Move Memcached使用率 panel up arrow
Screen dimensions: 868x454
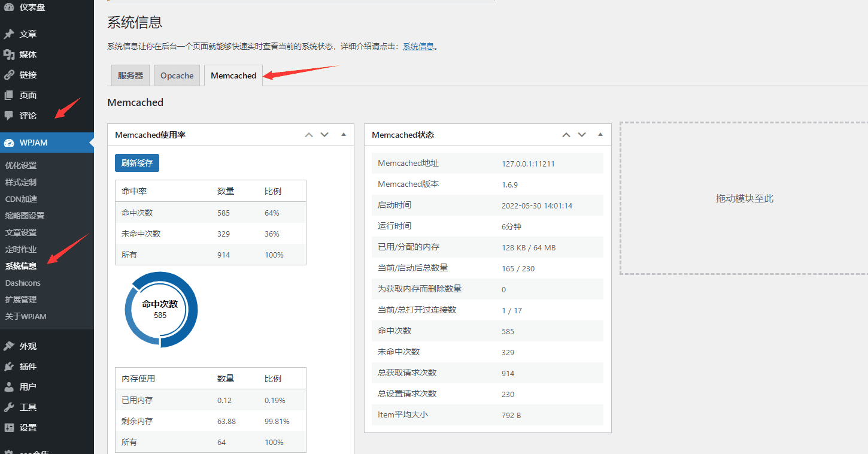point(309,135)
